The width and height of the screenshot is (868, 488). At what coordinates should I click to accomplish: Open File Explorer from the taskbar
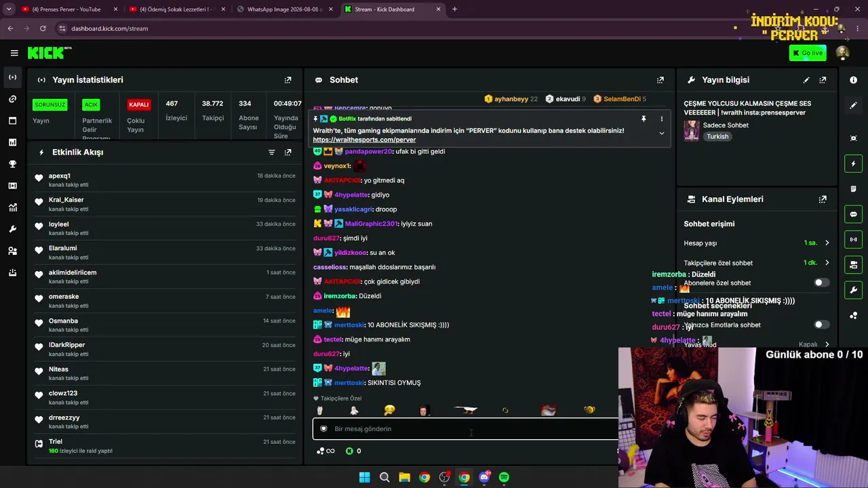click(404, 477)
